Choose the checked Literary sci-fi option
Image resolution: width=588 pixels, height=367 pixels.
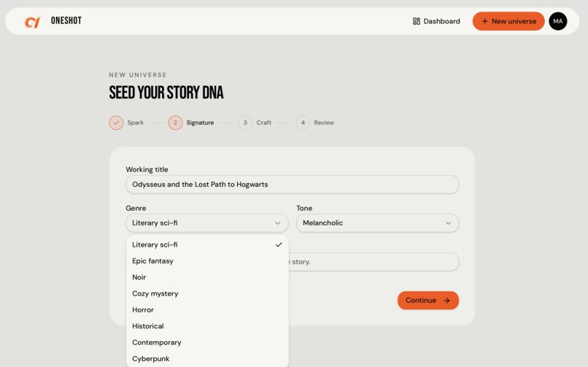tap(207, 245)
